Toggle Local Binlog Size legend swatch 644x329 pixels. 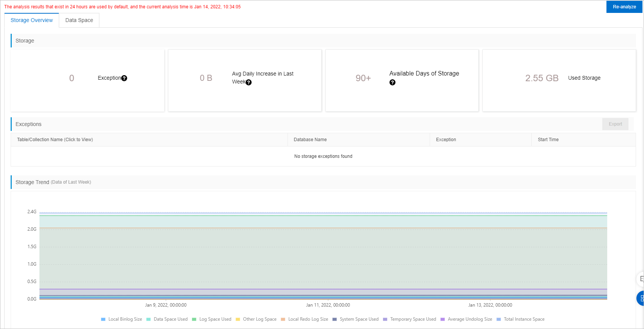tap(103, 319)
